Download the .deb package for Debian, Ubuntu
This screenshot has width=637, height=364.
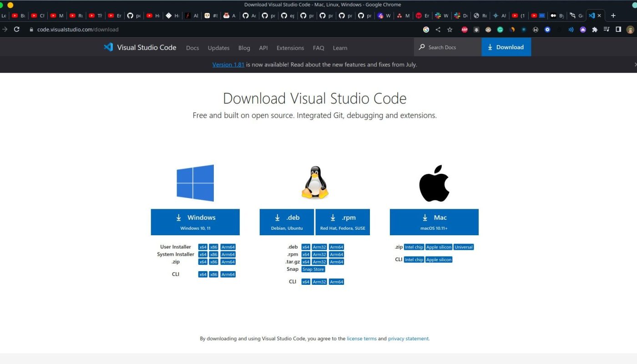(x=287, y=222)
